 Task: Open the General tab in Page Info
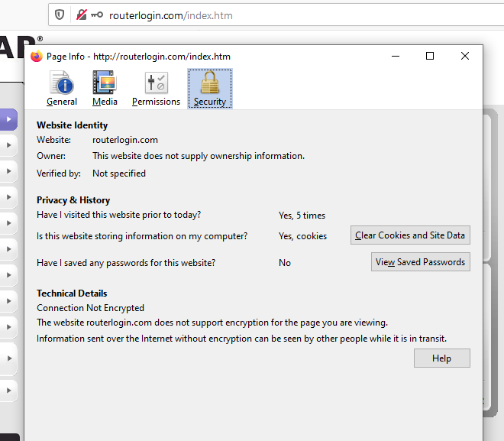click(x=62, y=89)
